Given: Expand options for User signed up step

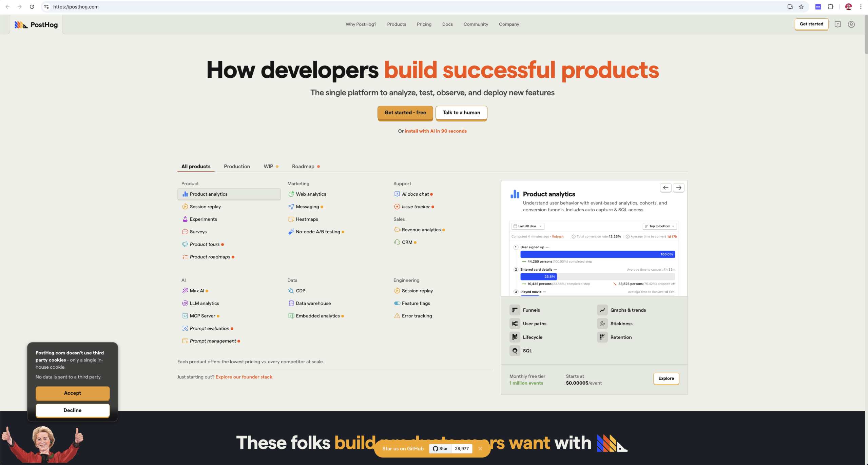Looking at the screenshot, I should [x=547, y=247].
